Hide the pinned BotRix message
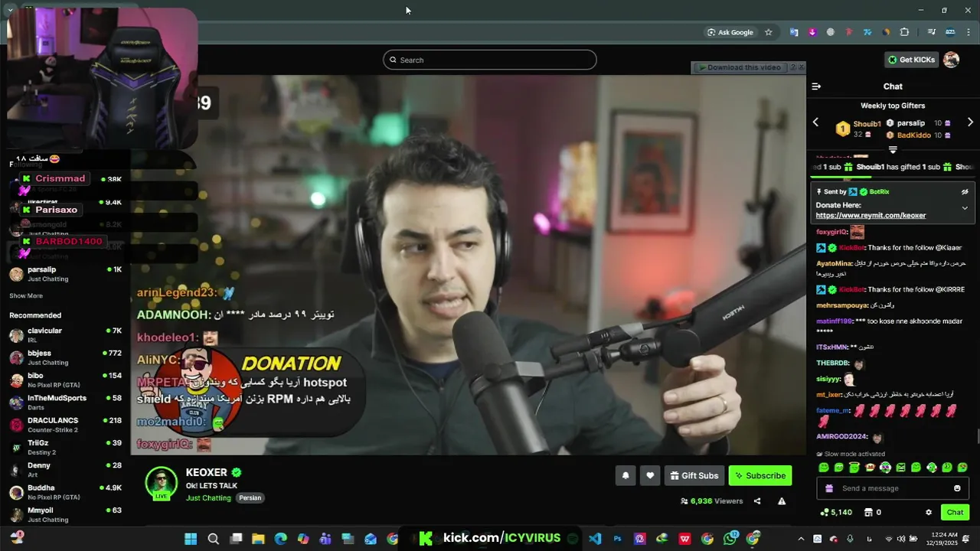 coord(965,192)
